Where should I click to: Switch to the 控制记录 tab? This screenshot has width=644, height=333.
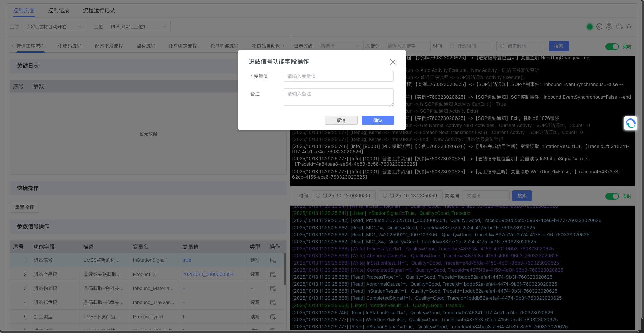point(58,11)
